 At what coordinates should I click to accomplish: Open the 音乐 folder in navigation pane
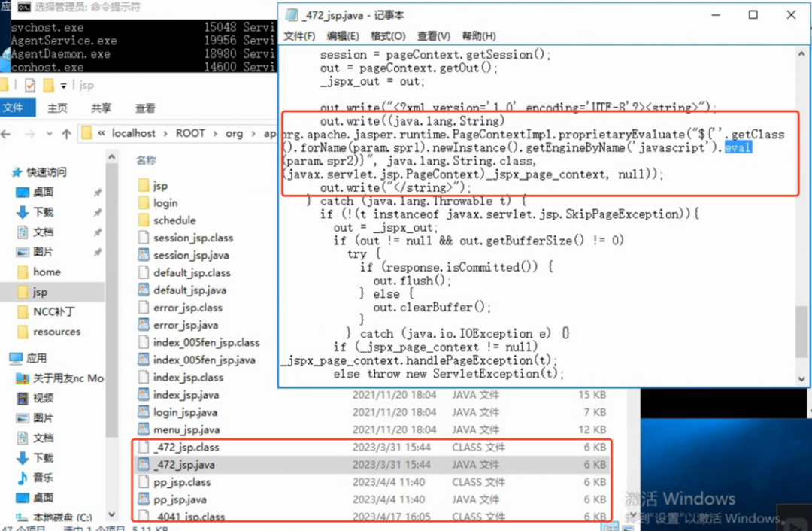tap(43, 478)
